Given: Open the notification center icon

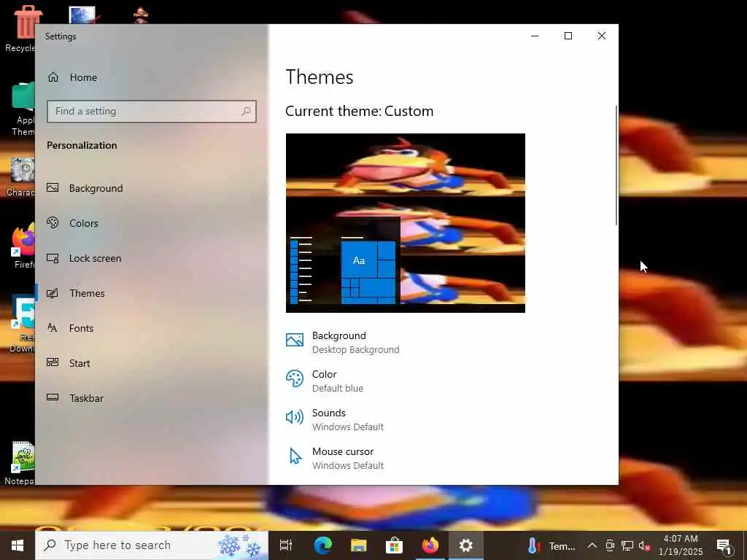Looking at the screenshot, I should [724, 546].
